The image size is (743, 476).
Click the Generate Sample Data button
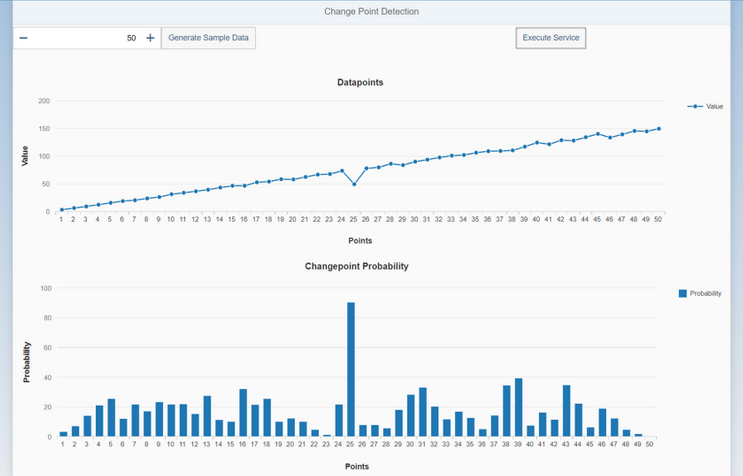pyautogui.click(x=208, y=38)
